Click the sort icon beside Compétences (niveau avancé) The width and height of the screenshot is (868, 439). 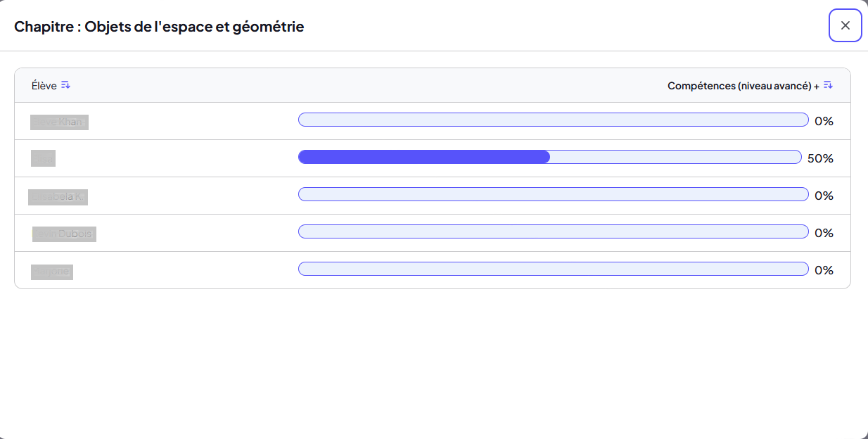pyautogui.click(x=828, y=85)
